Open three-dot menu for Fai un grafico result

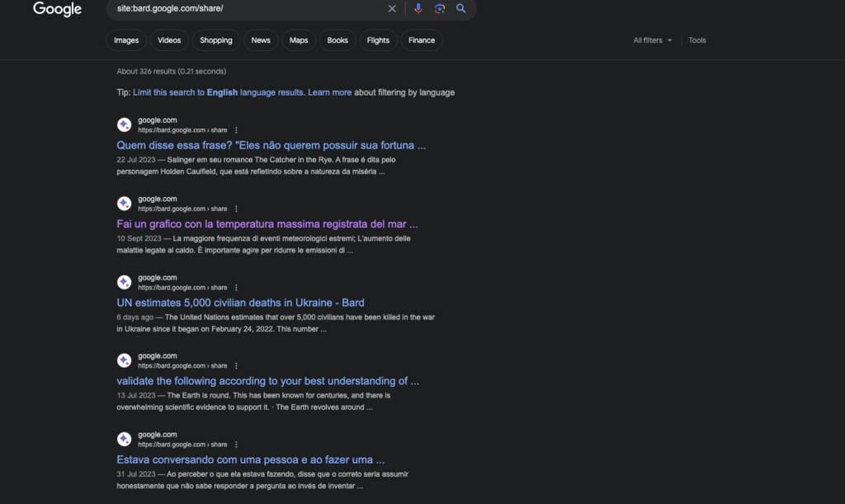[236, 209]
